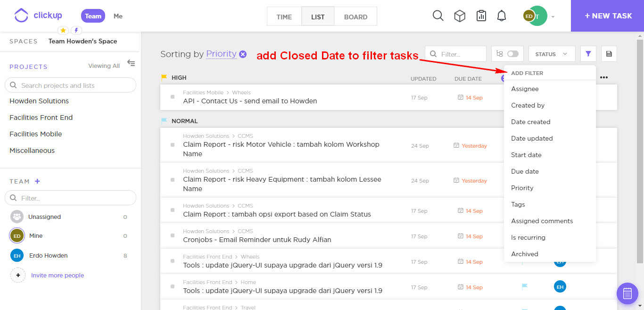Click Invite more people link
The height and width of the screenshot is (310, 644).
(x=58, y=275)
